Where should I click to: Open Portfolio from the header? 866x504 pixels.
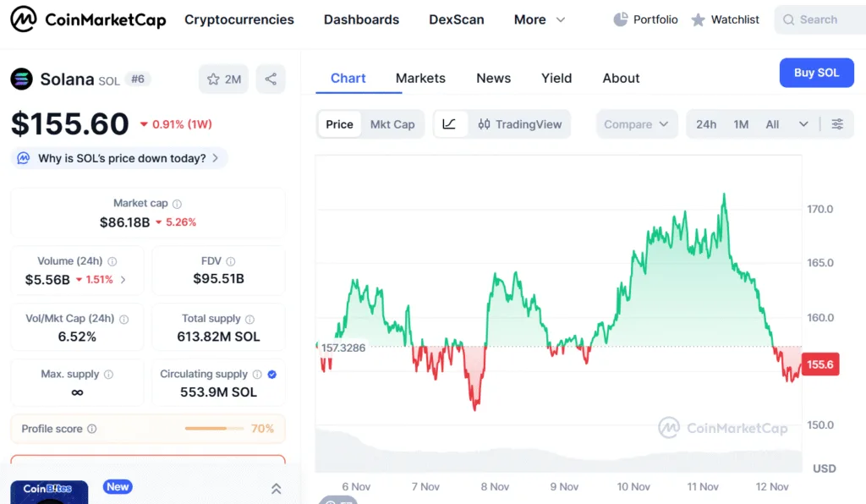(645, 19)
